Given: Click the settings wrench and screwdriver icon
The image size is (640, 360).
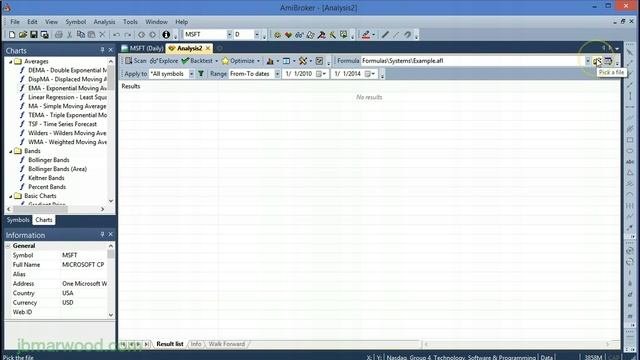Looking at the screenshot, I should click(303, 61).
